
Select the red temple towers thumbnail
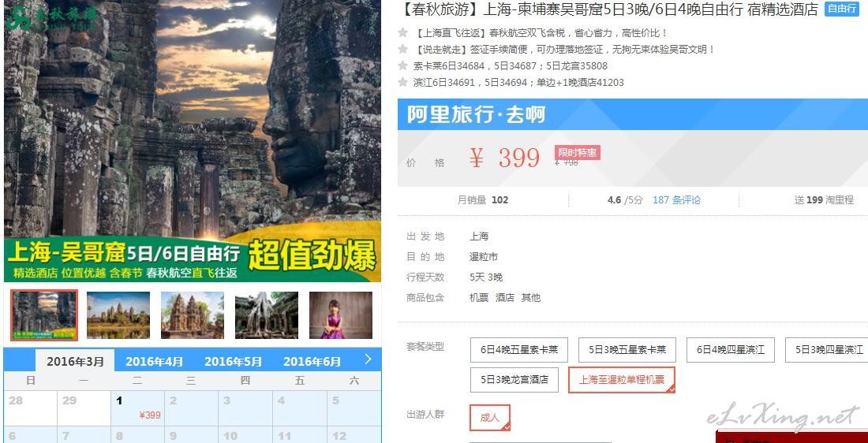192,315
